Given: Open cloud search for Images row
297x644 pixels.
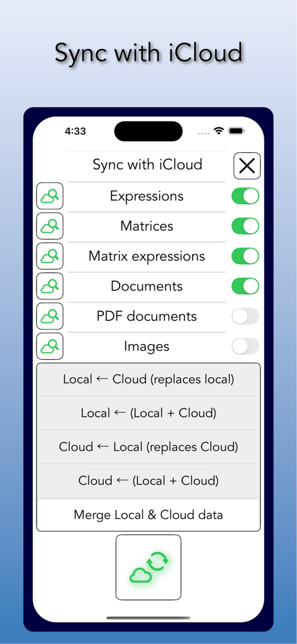Looking at the screenshot, I should pos(50,346).
